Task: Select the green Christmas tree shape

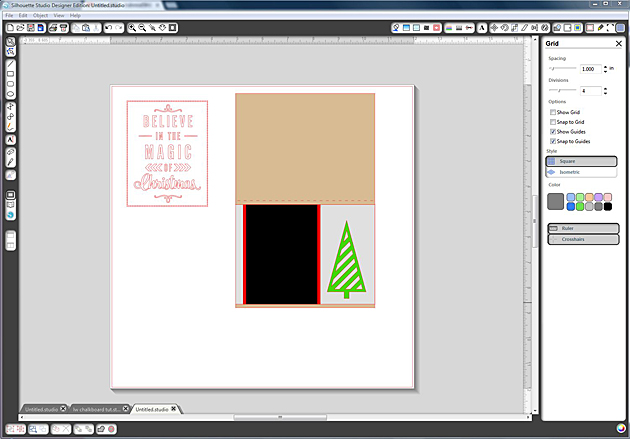Action: (346, 259)
